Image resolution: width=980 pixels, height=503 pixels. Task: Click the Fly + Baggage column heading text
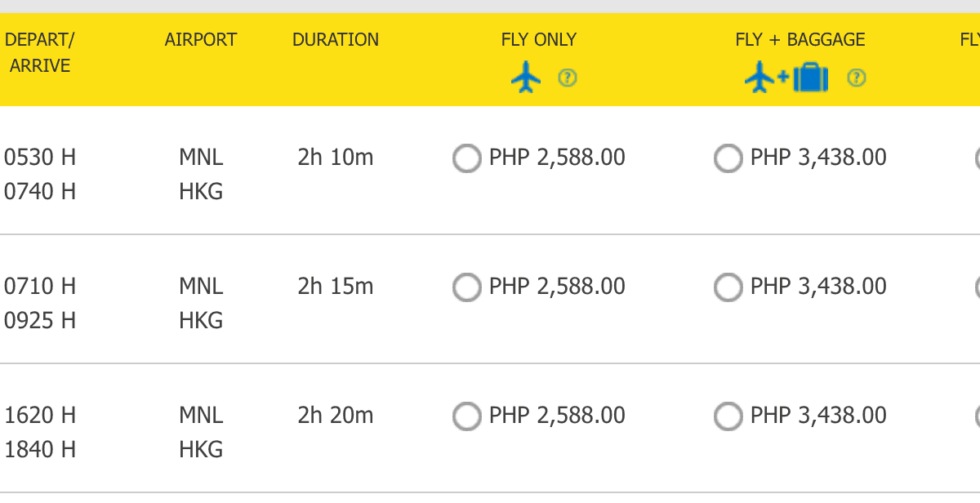(800, 39)
